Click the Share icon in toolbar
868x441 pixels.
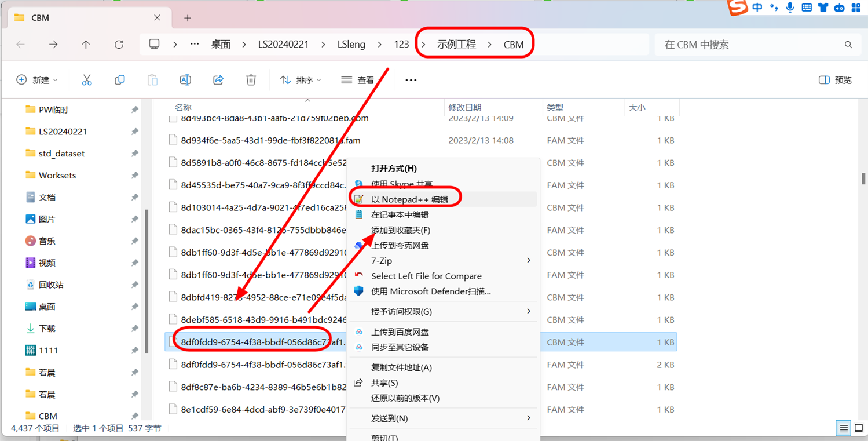click(x=218, y=80)
